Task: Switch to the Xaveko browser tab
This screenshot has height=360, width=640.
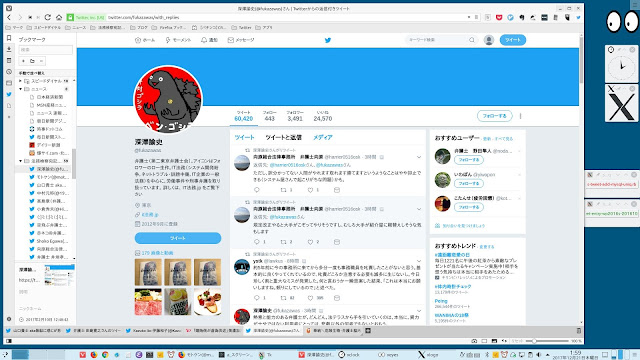Action: pos(153,331)
